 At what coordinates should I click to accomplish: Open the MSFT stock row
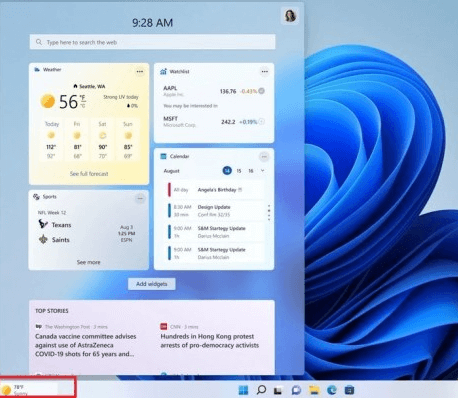(214, 122)
